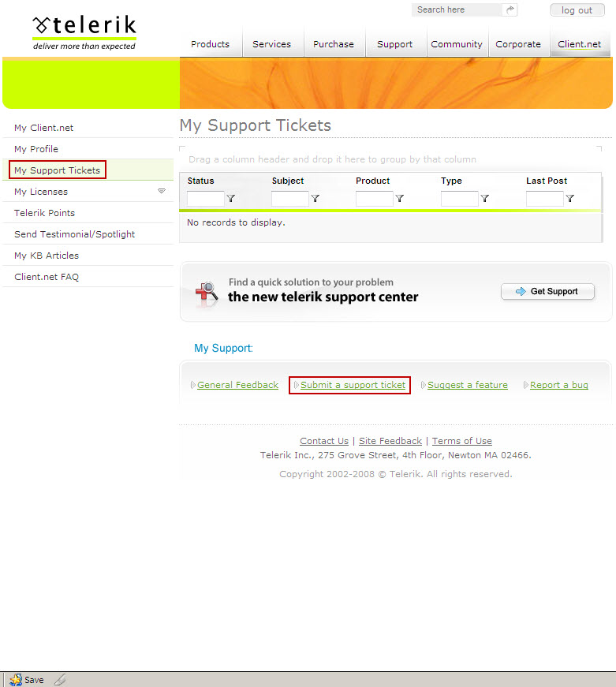This screenshot has width=616, height=687.
Task: Focus the Last Post filter text box
Action: tap(544, 199)
